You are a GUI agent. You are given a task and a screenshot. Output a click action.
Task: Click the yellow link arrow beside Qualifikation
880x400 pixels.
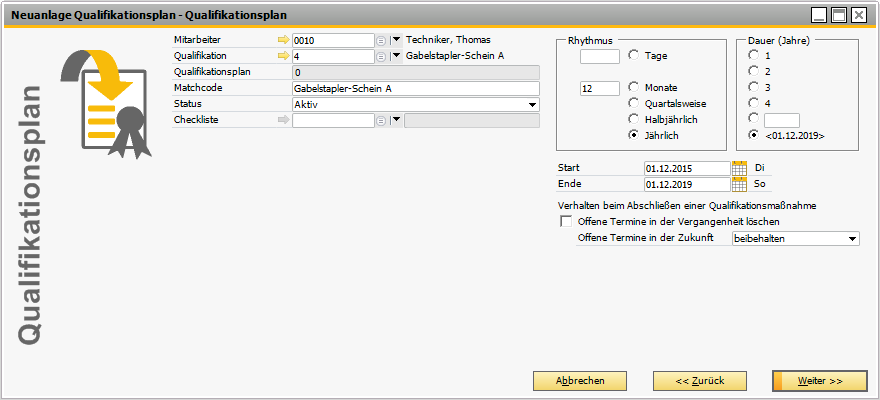[283, 56]
